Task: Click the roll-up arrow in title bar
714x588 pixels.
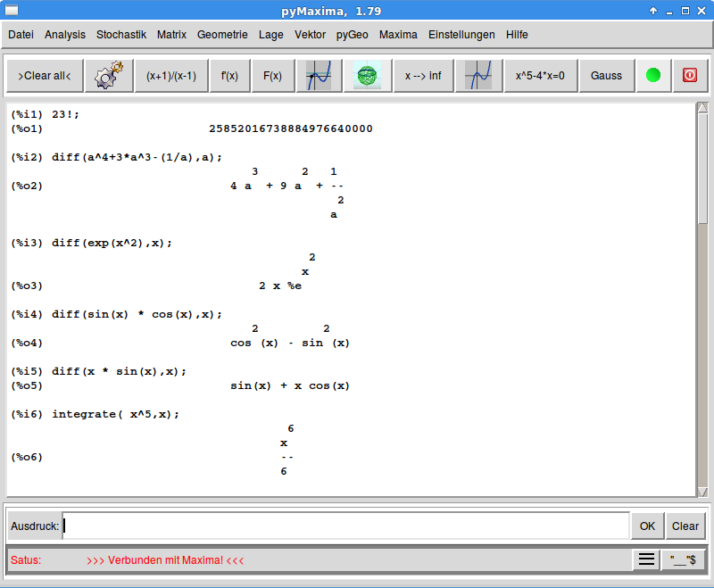Action: pyautogui.click(x=653, y=11)
